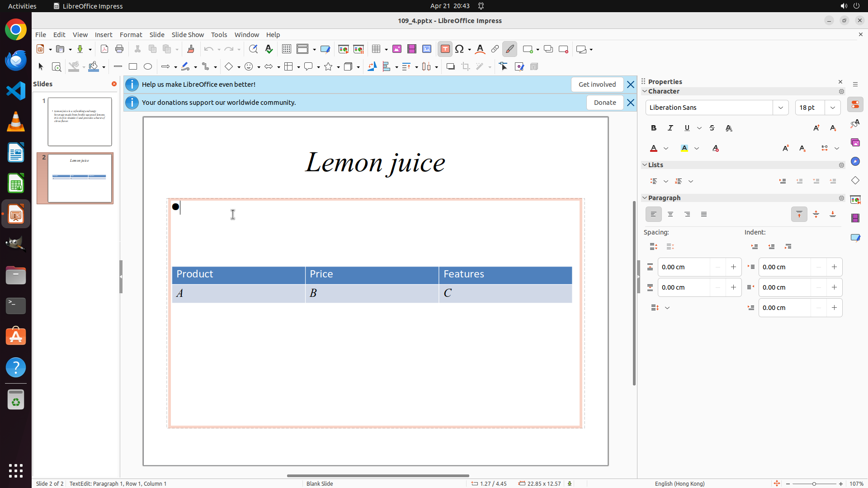Enable center paragraph alignment
This screenshot has width=868, height=488.
click(x=670, y=215)
